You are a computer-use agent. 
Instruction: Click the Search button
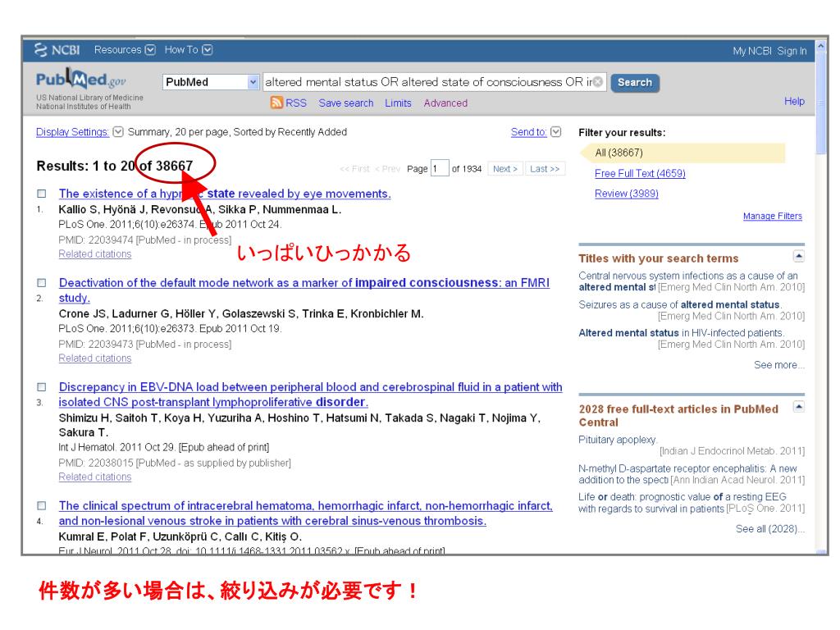635,83
